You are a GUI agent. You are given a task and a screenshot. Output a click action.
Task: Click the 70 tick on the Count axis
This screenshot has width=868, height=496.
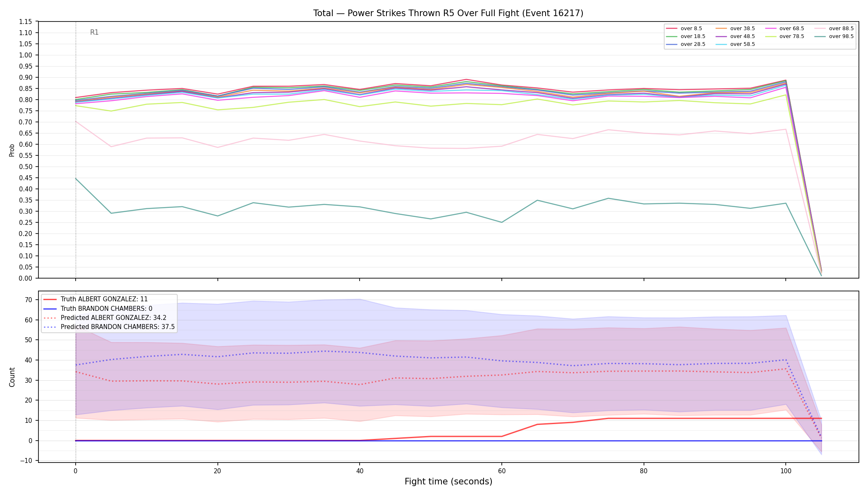pyautogui.click(x=28, y=300)
